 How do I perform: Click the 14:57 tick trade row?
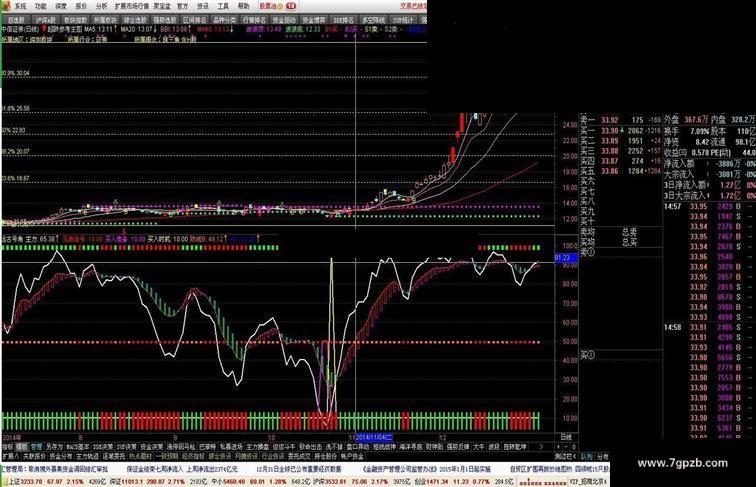(x=709, y=206)
